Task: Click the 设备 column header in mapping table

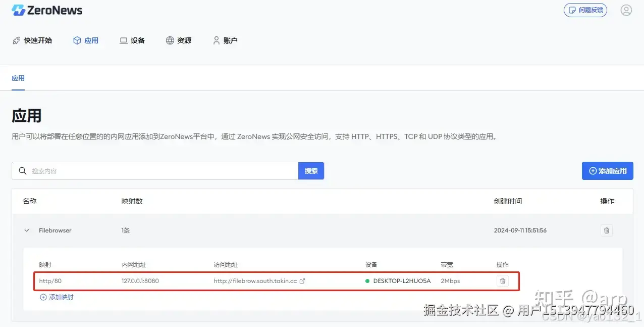Action: [371, 265]
